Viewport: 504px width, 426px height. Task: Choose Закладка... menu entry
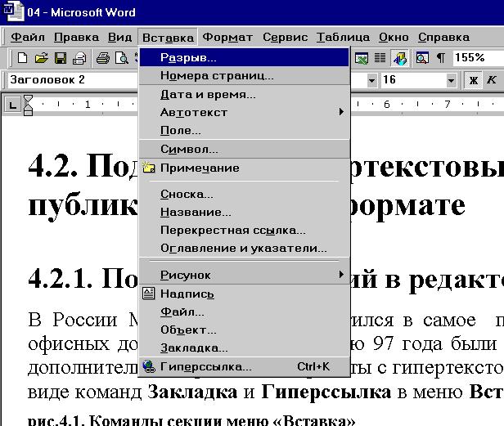point(245,348)
